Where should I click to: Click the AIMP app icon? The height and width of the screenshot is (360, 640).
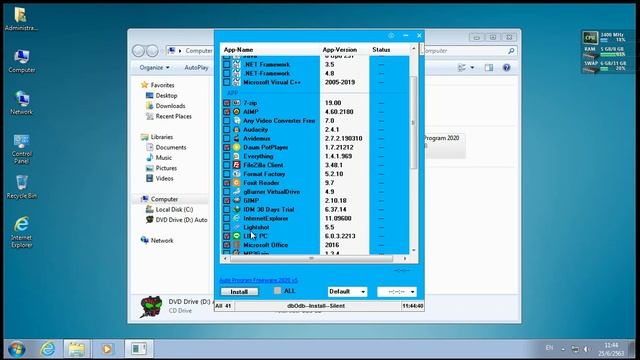[236, 112]
